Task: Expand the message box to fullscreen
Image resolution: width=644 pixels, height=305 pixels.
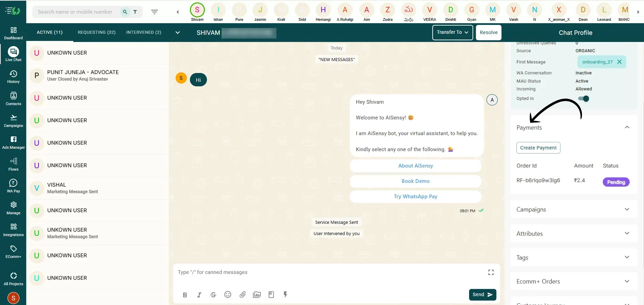Action: click(x=491, y=272)
